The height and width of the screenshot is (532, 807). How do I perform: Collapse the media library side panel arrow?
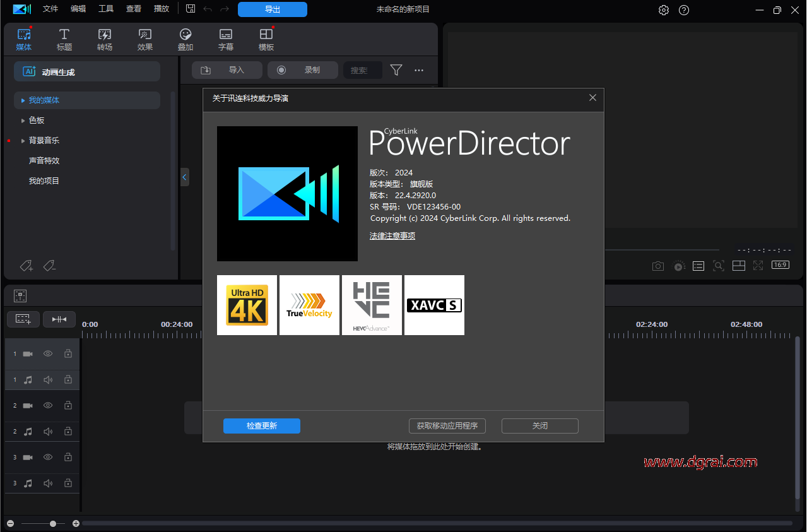click(185, 177)
